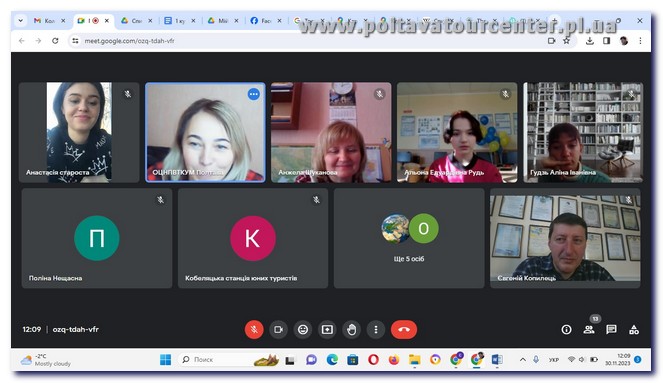663x383 pixels.
Task: Raise hand in the meeting
Action: [351, 329]
